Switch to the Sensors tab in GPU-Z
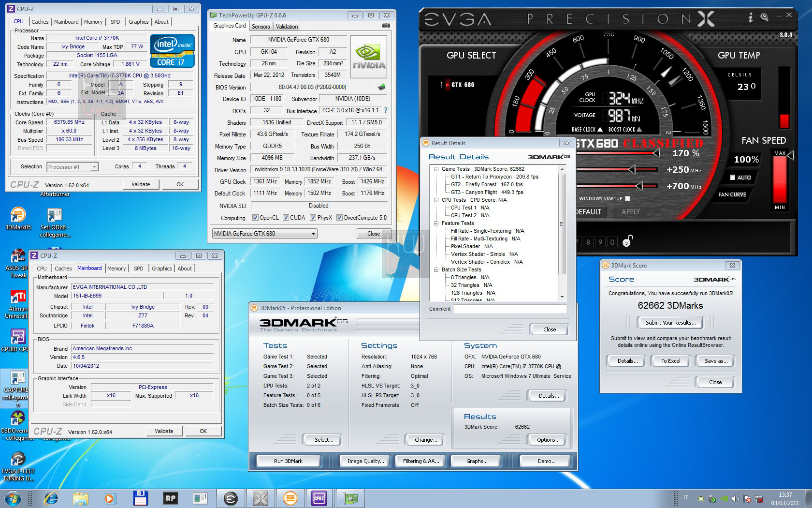812x508 pixels. click(x=261, y=27)
